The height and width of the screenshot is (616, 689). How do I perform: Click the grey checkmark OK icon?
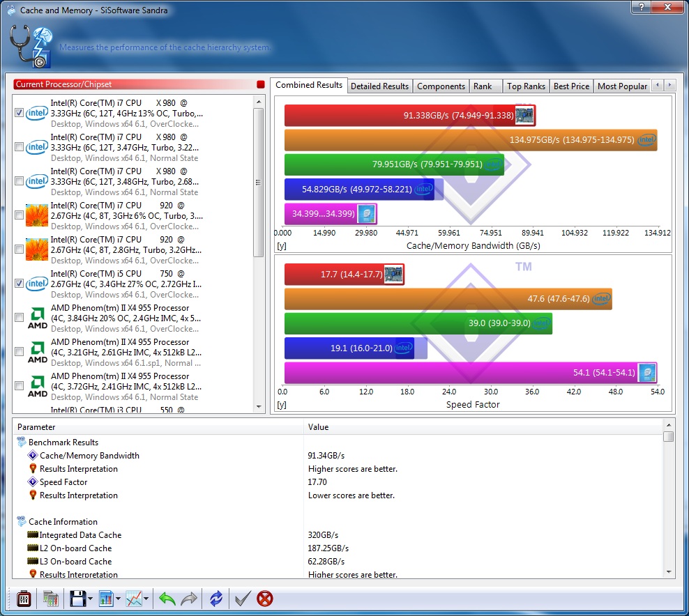243,599
